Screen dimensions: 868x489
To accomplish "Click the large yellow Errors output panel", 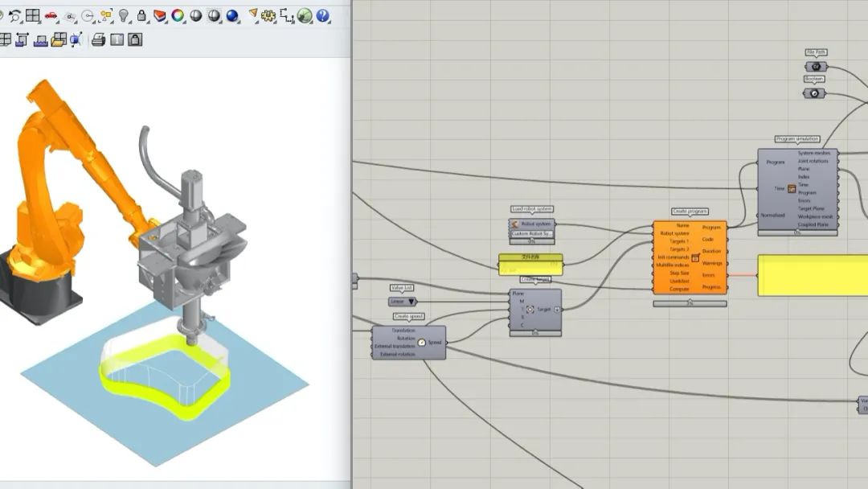I will (813, 275).
